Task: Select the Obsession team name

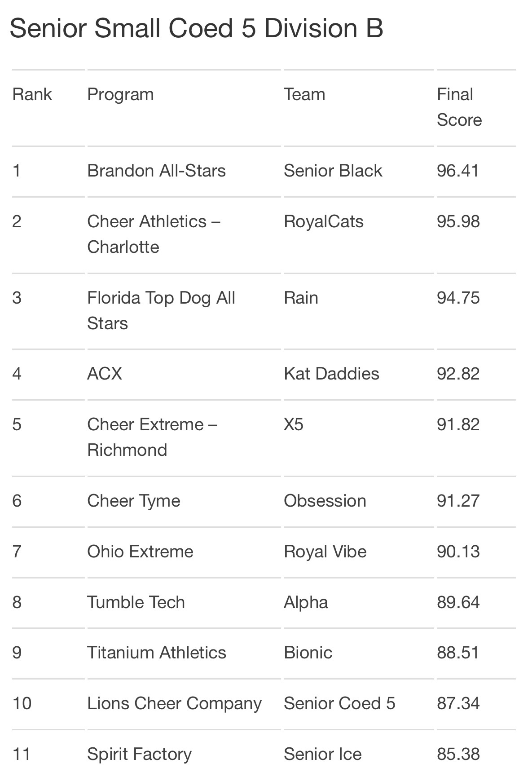Action: click(325, 501)
